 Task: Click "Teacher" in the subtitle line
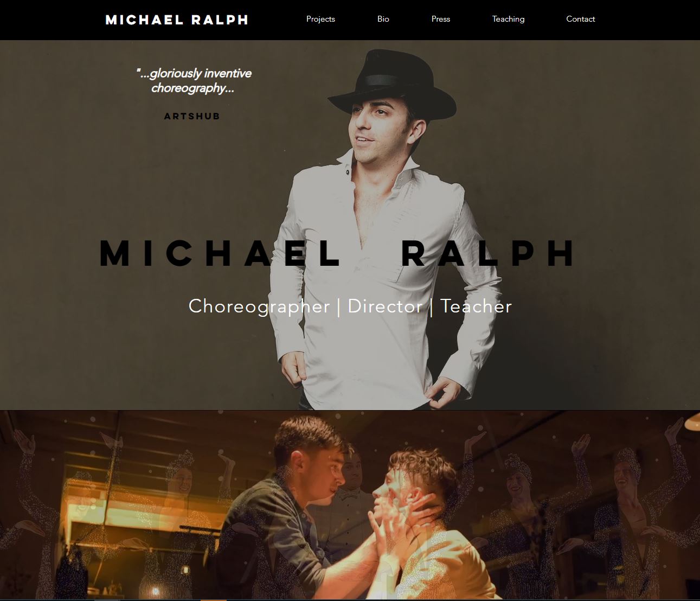[x=476, y=306]
